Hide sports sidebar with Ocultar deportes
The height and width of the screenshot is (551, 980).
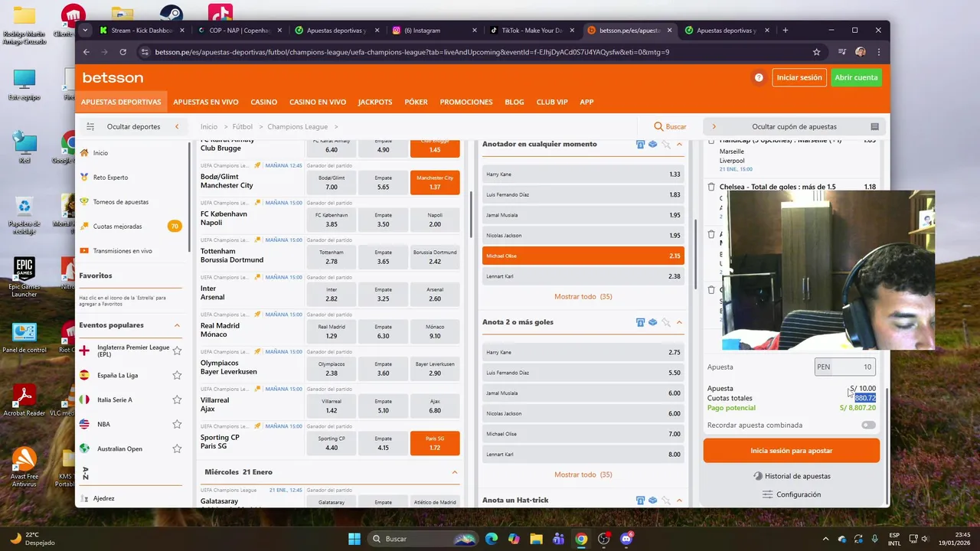[x=133, y=126]
